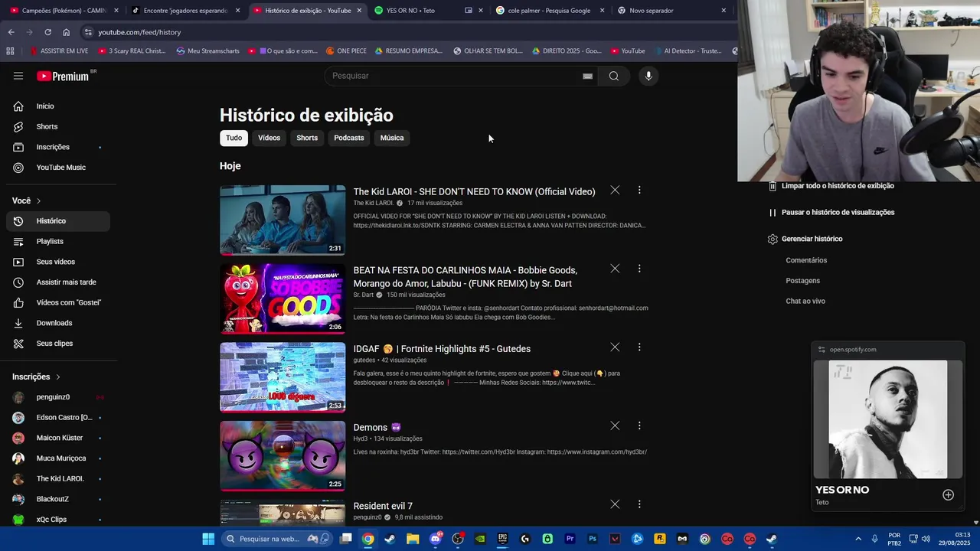The image size is (980, 551).
Task: Click the search magnifier button
Action: [614, 76]
